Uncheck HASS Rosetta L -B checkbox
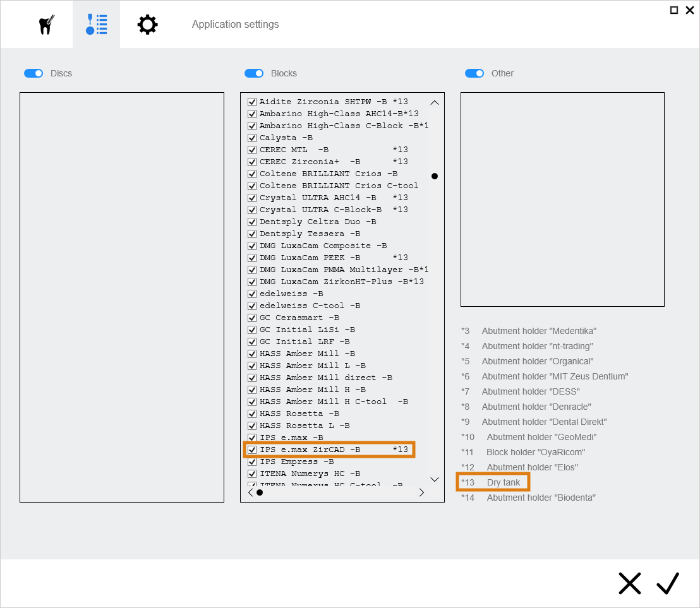The width and height of the screenshot is (700, 608). (252, 426)
